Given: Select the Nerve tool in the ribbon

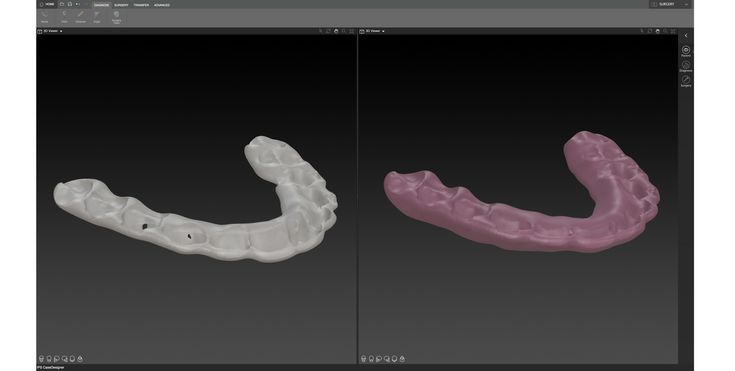Looking at the screenshot, I should (x=45, y=17).
